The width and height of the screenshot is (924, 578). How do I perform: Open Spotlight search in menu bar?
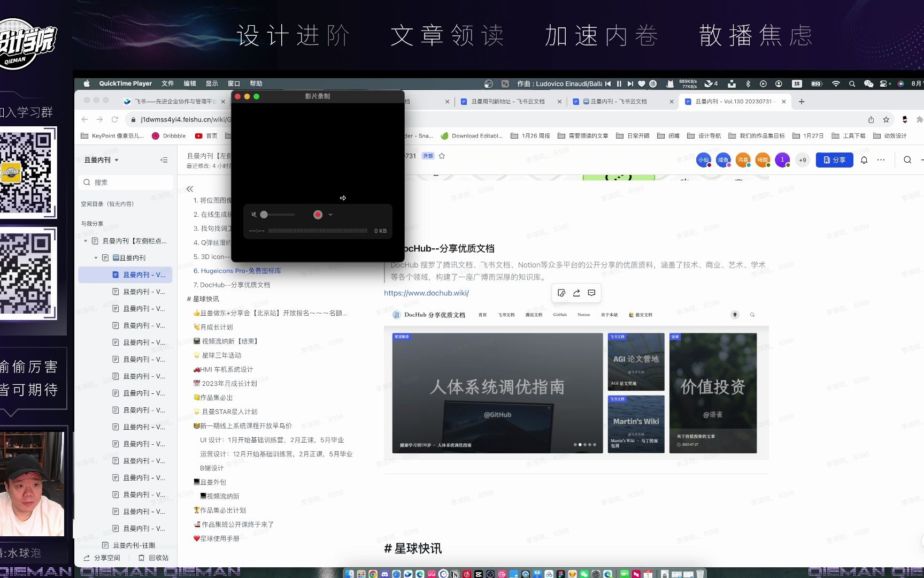click(852, 83)
